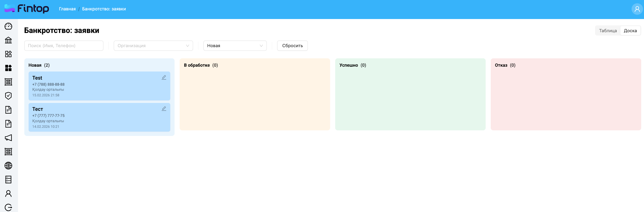Open the bank building icon in sidebar
Viewport: 644px width, 212px height.
[x=8, y=40]
